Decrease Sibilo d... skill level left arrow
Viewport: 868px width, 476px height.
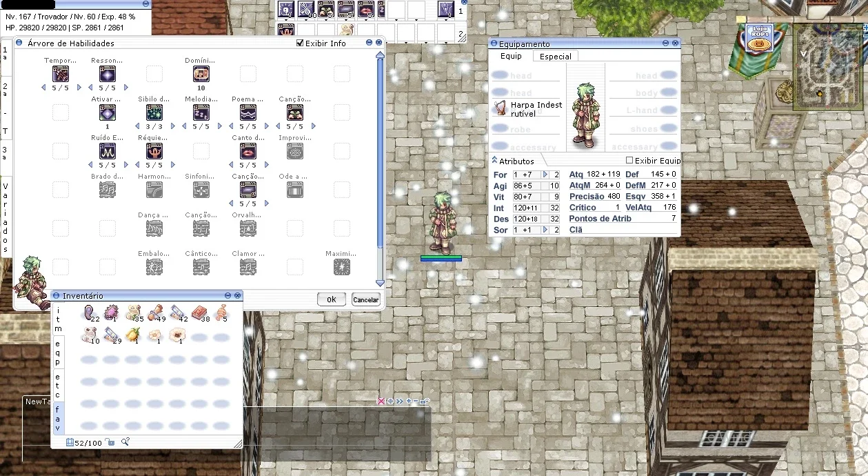click(x=138, y=126)
